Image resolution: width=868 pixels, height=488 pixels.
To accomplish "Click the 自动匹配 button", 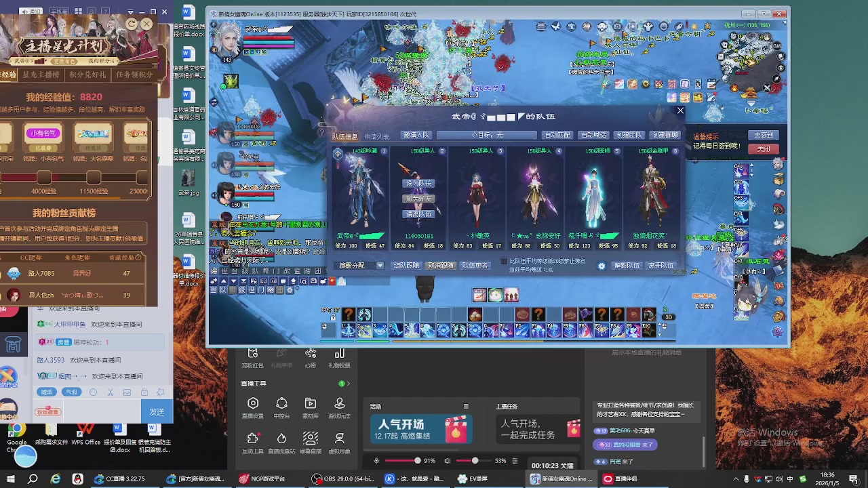I will click(x=558, y=136).
